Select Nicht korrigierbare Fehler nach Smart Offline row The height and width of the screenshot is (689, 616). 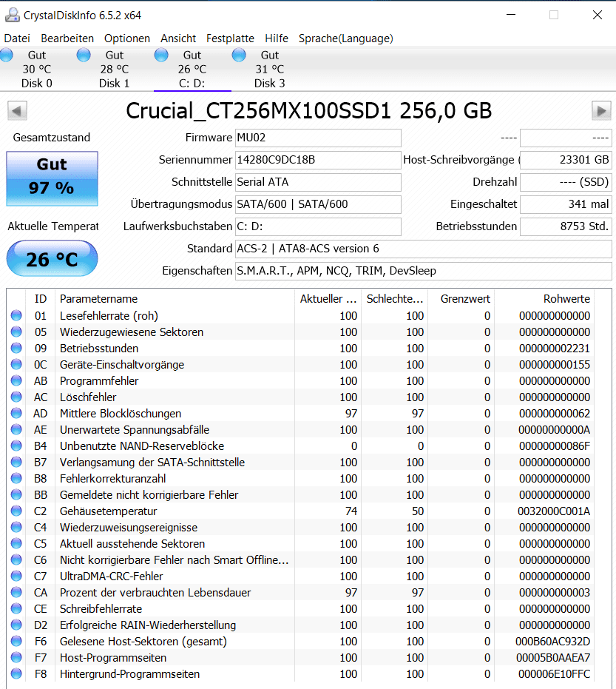pyautogui.click(x=301, y=559)
